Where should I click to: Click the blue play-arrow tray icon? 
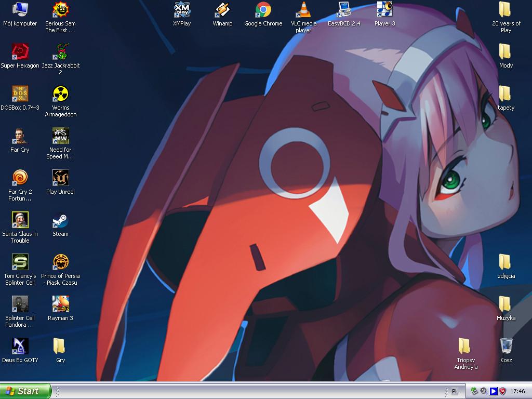coord(494,392)
